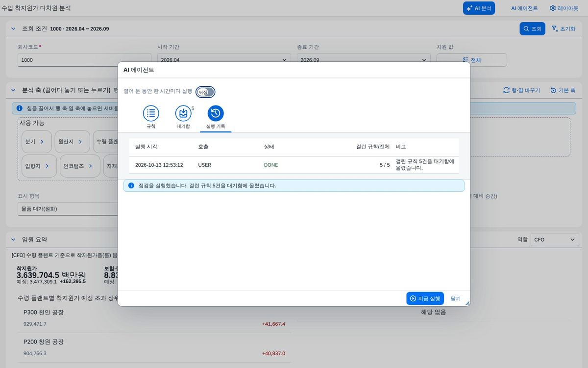Click the DONE status cell
Screen dimensions: 588x368
tap(270, 165)
